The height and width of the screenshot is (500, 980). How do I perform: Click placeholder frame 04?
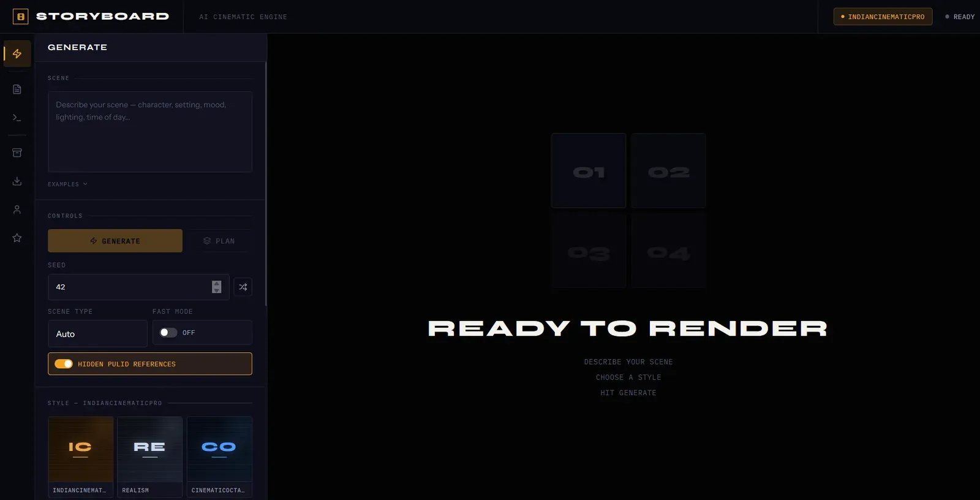click(x=668, y=251)
